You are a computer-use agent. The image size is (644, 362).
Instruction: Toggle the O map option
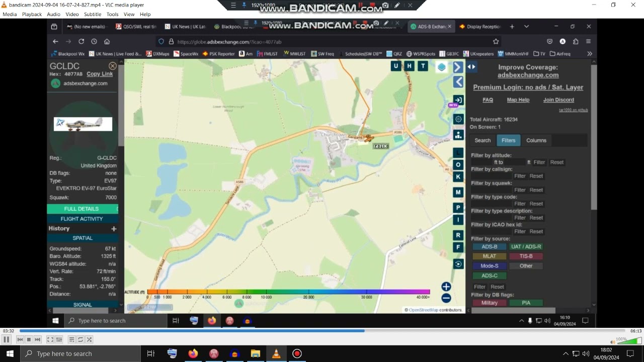coord(458,165)
